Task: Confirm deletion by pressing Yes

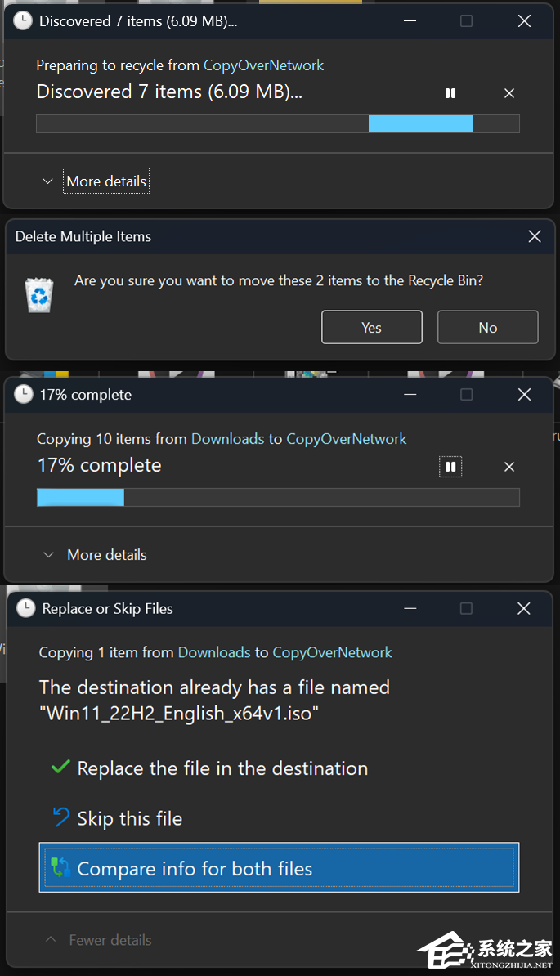Action: [371, 327]
